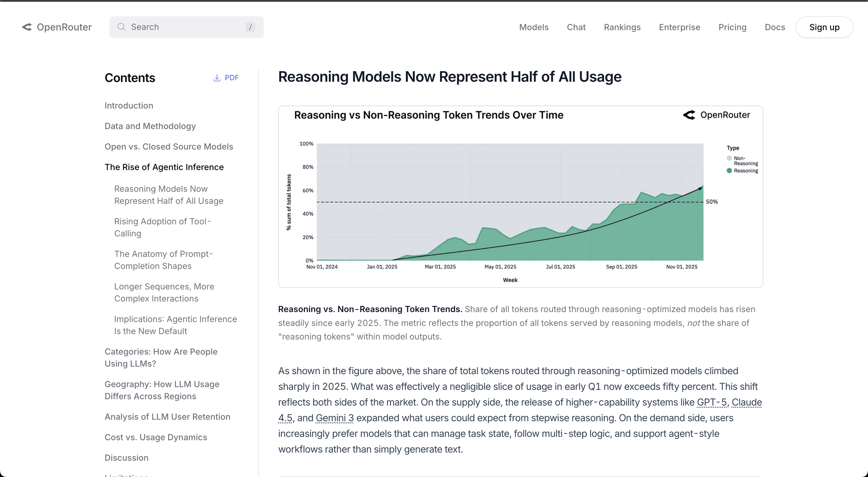Viewport: 868px width, 477px height.
Task: Click the Reasoning green legend dot
Action: pos(729,171)
